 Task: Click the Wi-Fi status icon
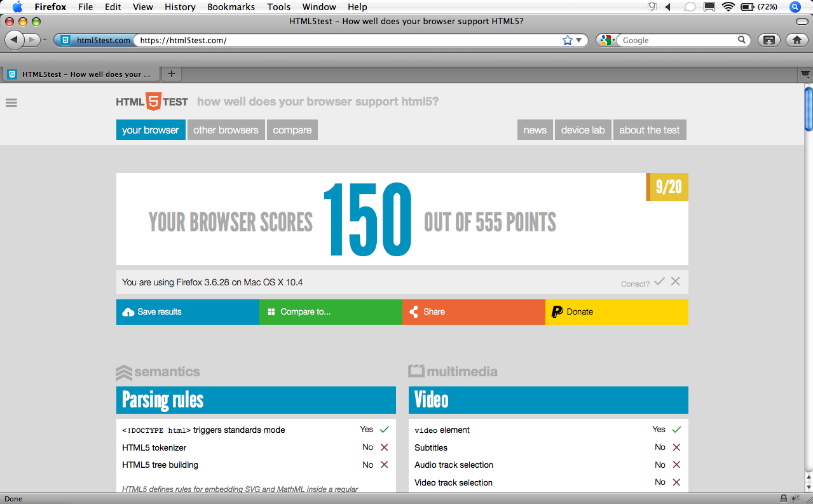click(x=728, y=7)
